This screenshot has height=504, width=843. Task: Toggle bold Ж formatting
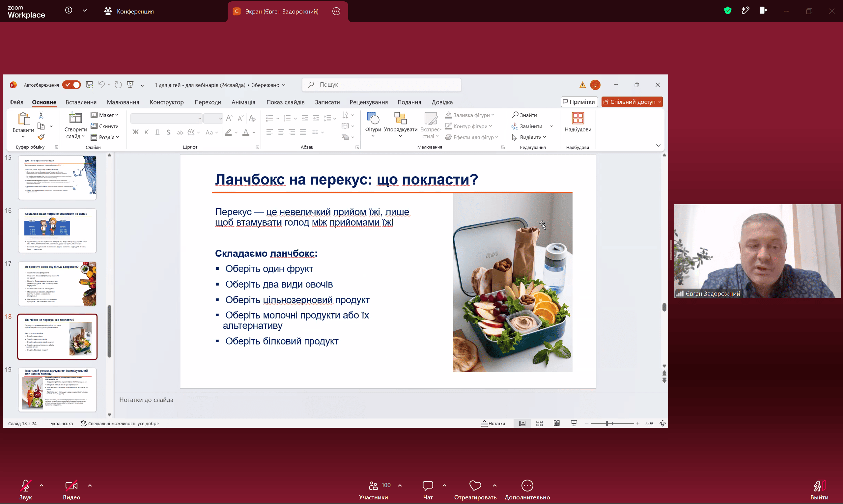tap(135, 132)
